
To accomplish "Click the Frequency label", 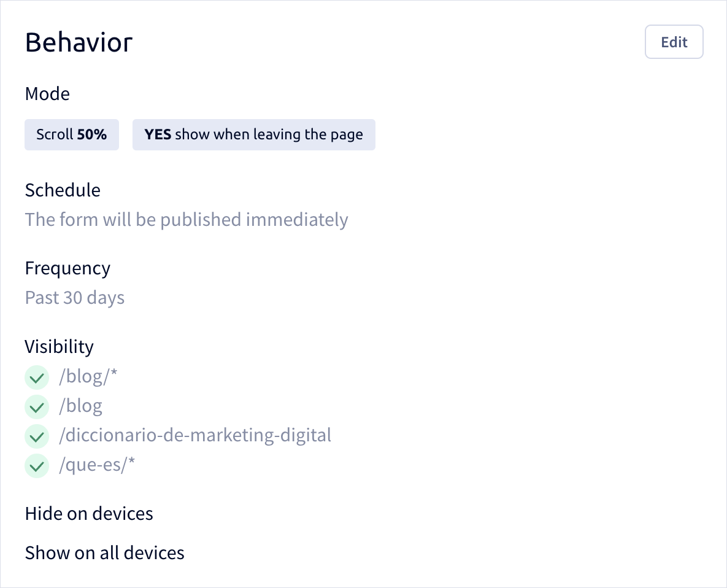I will tap(67, 268).
